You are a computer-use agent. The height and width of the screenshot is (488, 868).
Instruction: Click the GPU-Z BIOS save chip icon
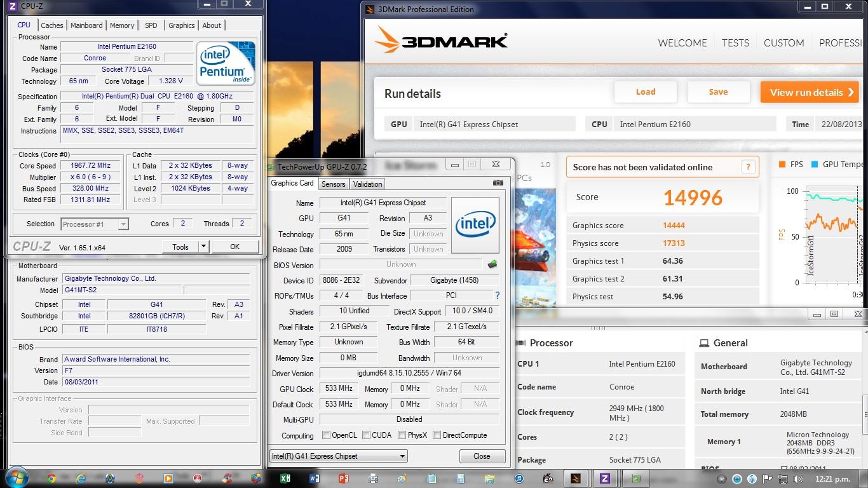pos(492,264)
